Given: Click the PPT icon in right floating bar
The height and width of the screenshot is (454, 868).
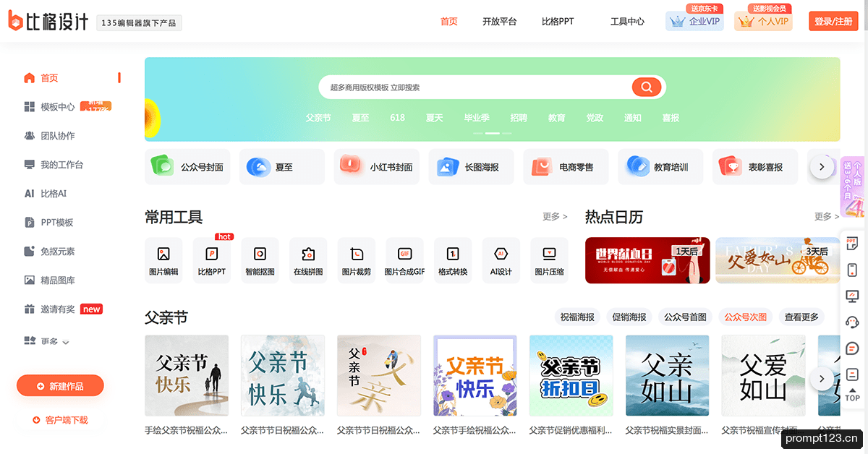Looking at the screenshot, I should [x=852, y=244].
